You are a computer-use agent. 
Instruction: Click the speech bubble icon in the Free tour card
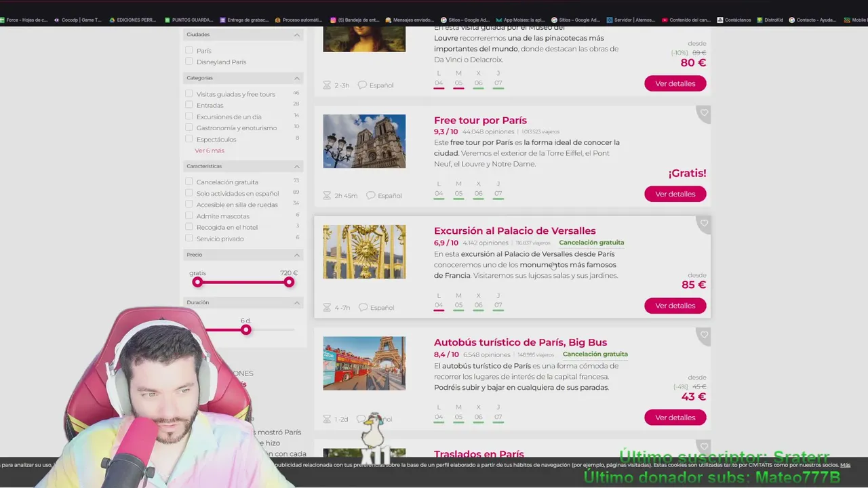[370, 195]
